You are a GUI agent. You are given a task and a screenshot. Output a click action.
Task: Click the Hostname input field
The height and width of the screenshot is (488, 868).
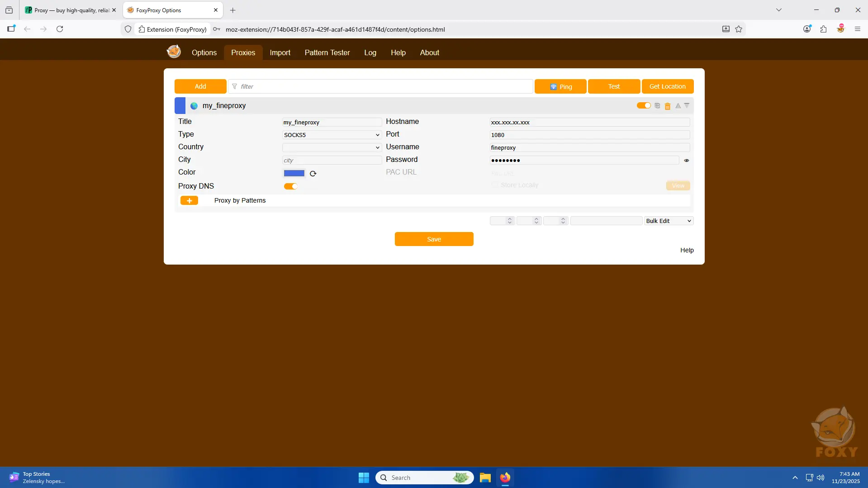[590, 122]
